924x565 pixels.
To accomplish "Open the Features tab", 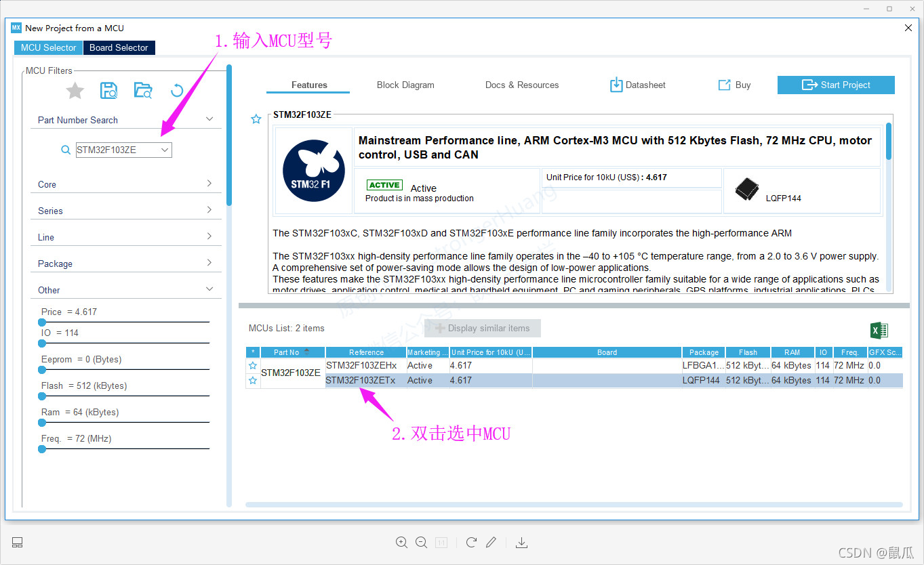I will click(x=309, y=85).
